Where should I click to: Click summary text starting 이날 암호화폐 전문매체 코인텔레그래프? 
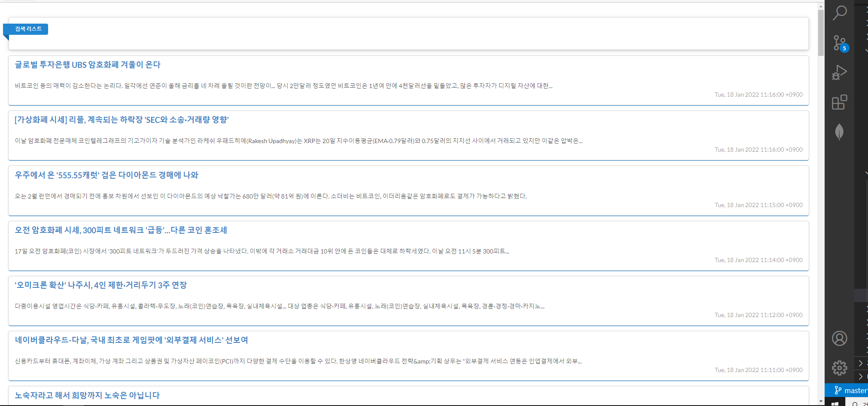click(x=298, y=141)
